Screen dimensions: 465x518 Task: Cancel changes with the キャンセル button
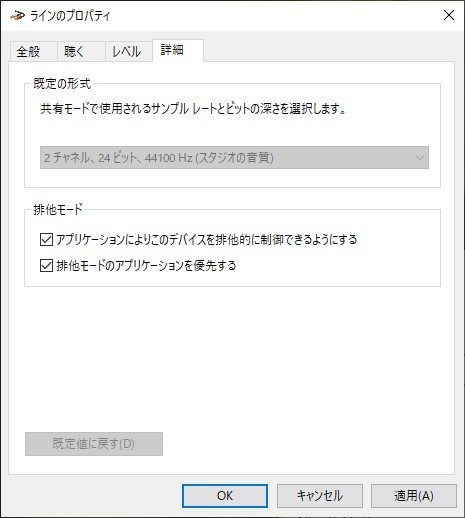click(x=320, y=496)
